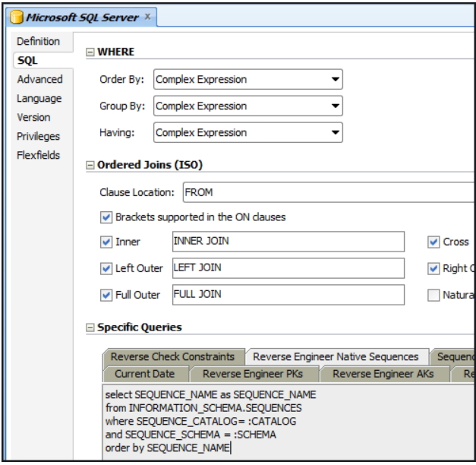Select Reverse Engineer Native Sequences tab
476x465 pixels.
(336, 357)
